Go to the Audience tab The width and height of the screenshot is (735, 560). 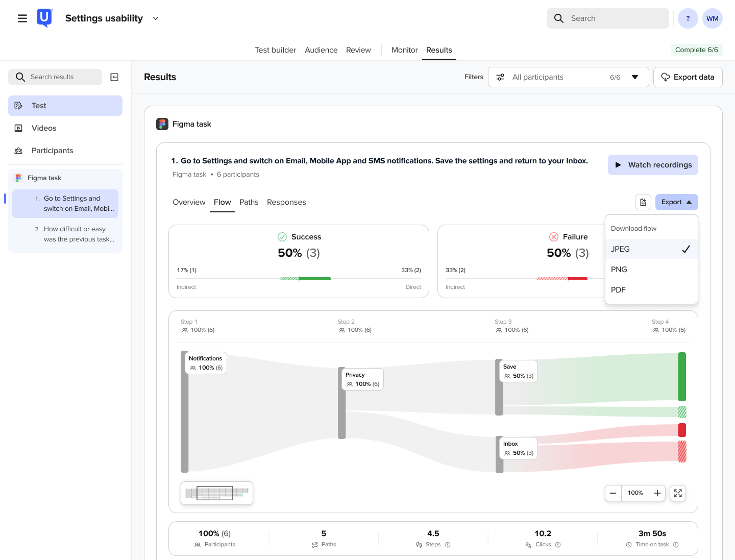[x=321, y=50]
